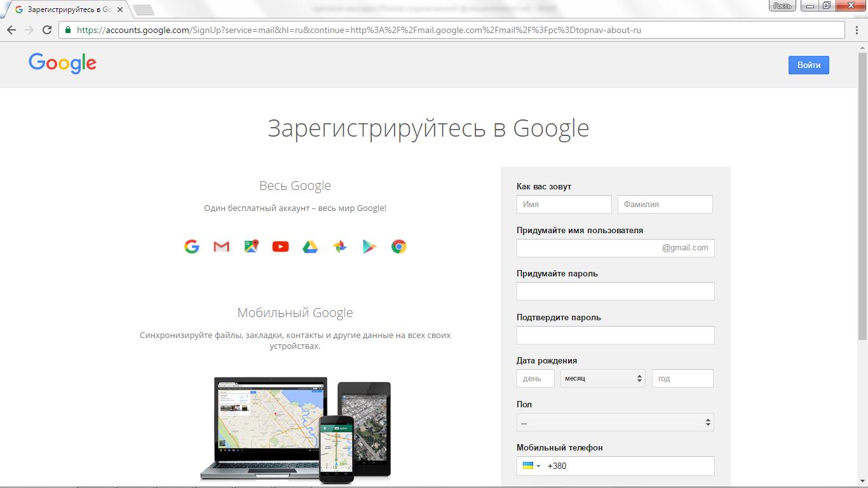Viewport: 868px width, 488px height.
Task: Click the Подтвердите пароль confirm field
Action: pos(616,335)
